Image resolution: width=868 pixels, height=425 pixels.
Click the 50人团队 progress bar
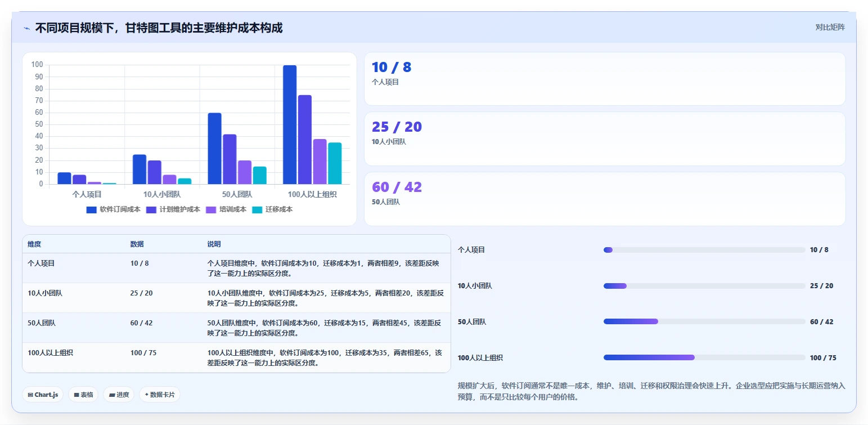coord(704,322)
